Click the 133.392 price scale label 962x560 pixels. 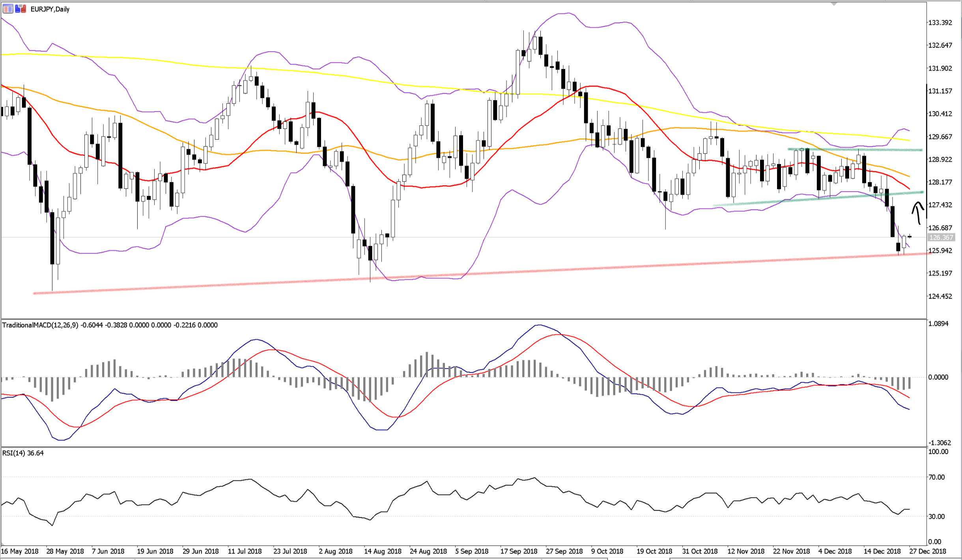[x=940, y=22]
